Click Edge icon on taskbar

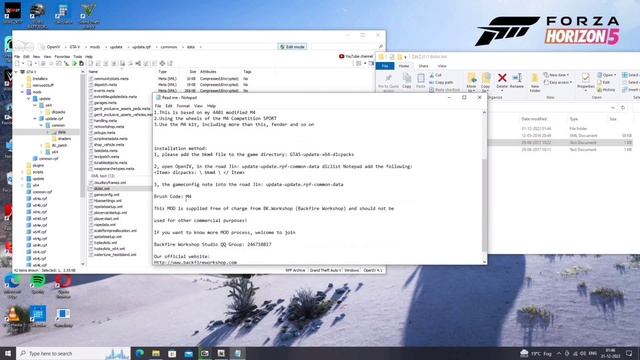pos(140,353)
